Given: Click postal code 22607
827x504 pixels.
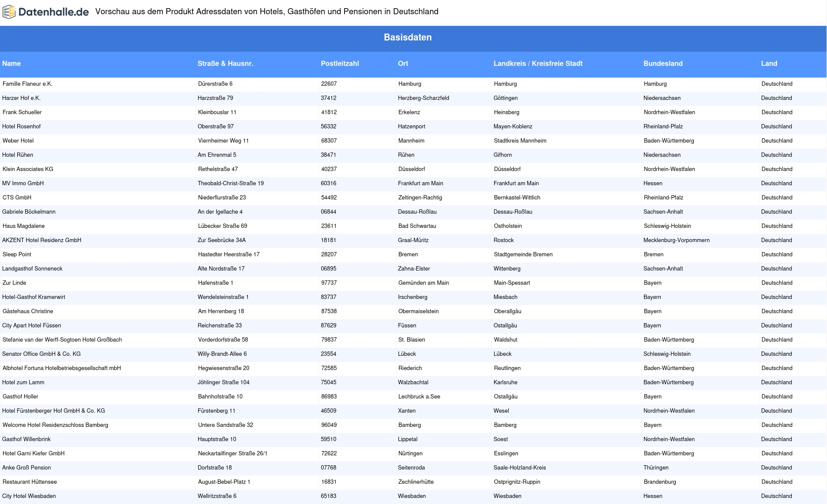Looking at the screenshot, I should 329,84.
